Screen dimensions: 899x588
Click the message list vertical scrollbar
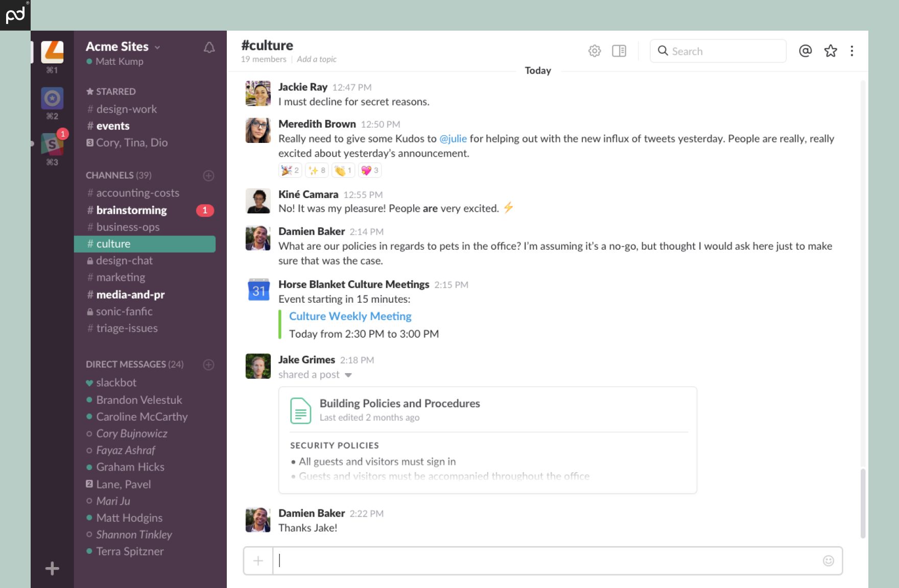coord(863,503)
